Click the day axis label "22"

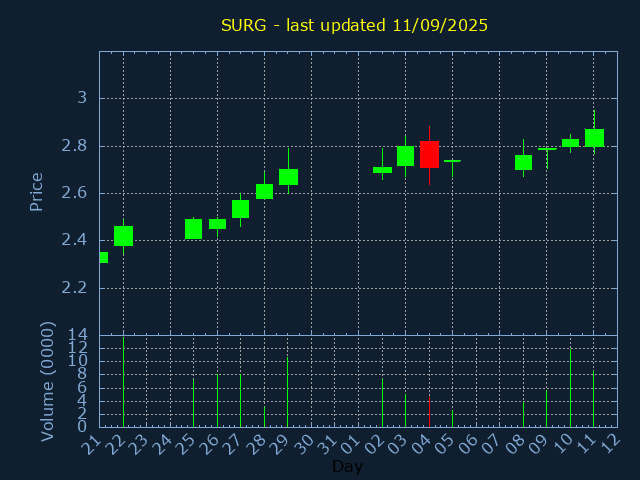pos(114,443)
